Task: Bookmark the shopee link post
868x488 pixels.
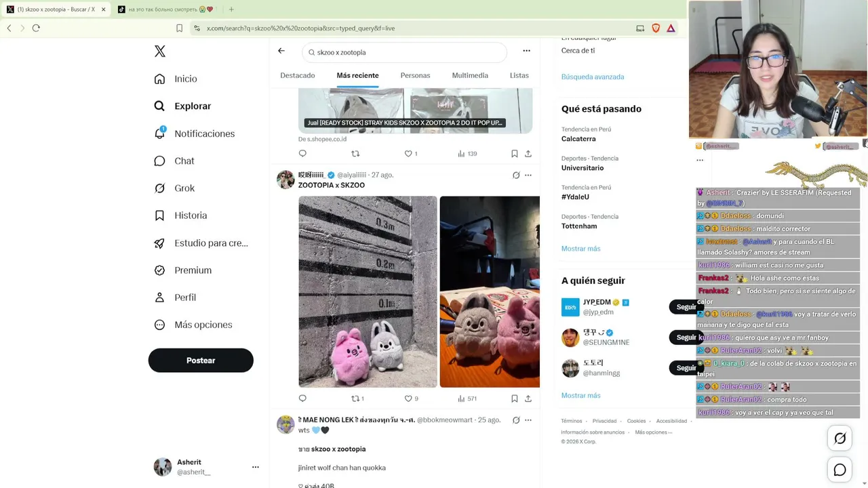Action: (515, 154)
